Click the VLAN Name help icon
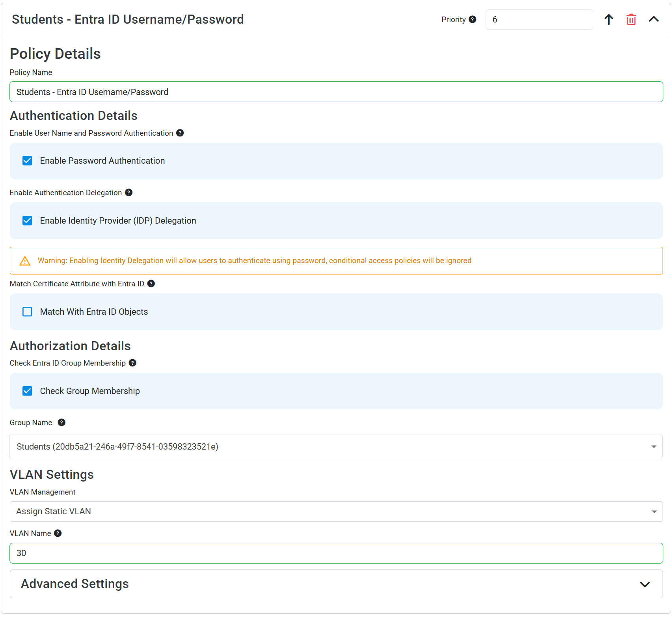 58,533
